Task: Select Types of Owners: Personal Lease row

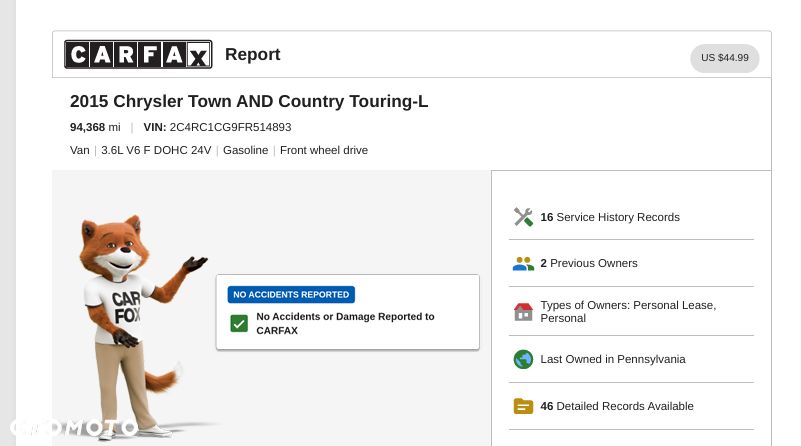Action: [x=631, y=311]
